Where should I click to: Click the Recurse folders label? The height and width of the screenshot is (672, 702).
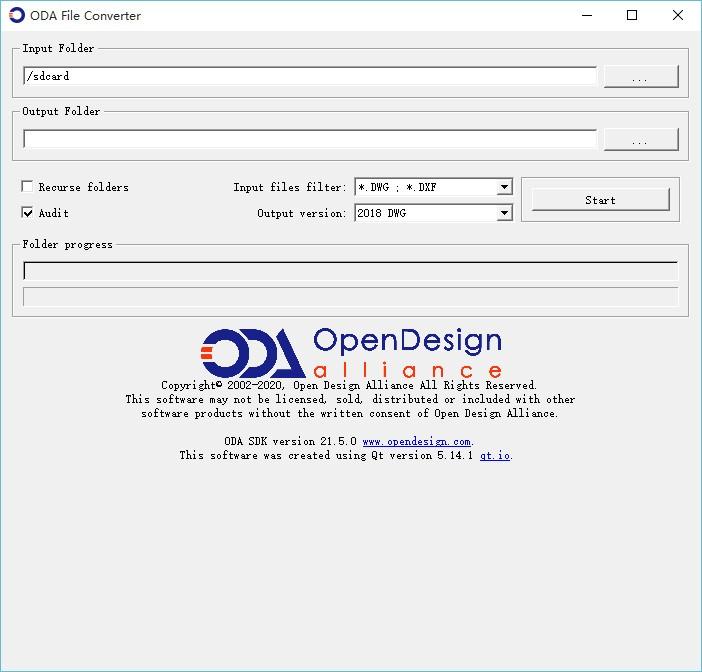click(83, 187)
